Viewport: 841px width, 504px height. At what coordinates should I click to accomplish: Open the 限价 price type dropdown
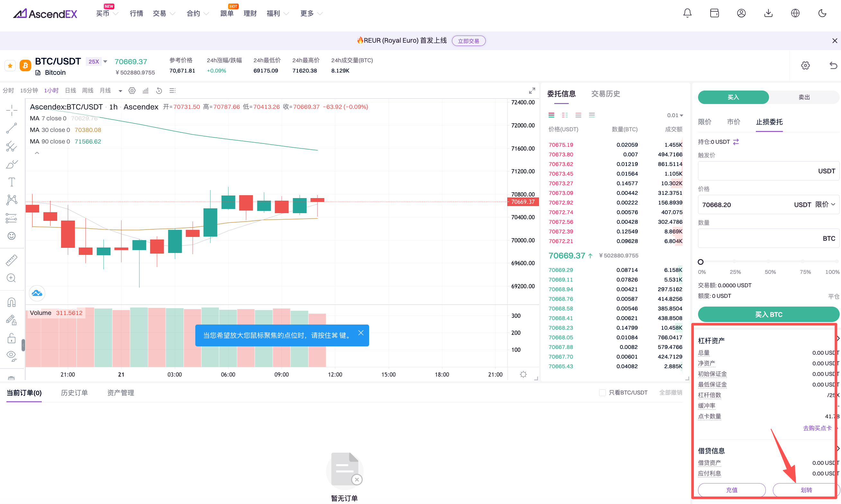825,204
